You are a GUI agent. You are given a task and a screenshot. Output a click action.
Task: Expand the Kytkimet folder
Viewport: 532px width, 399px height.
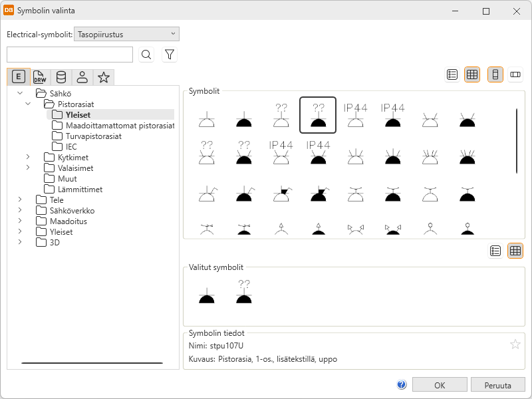click(28, 157)
